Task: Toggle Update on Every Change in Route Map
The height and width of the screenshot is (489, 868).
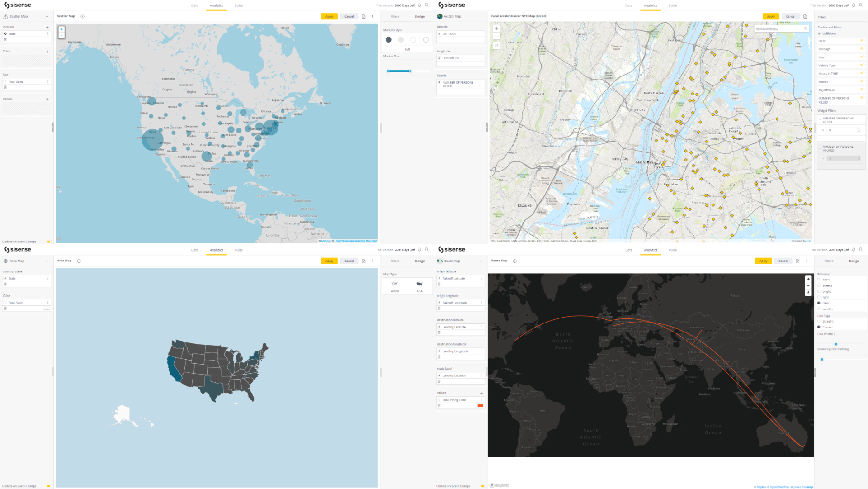Action: (483, 486)
